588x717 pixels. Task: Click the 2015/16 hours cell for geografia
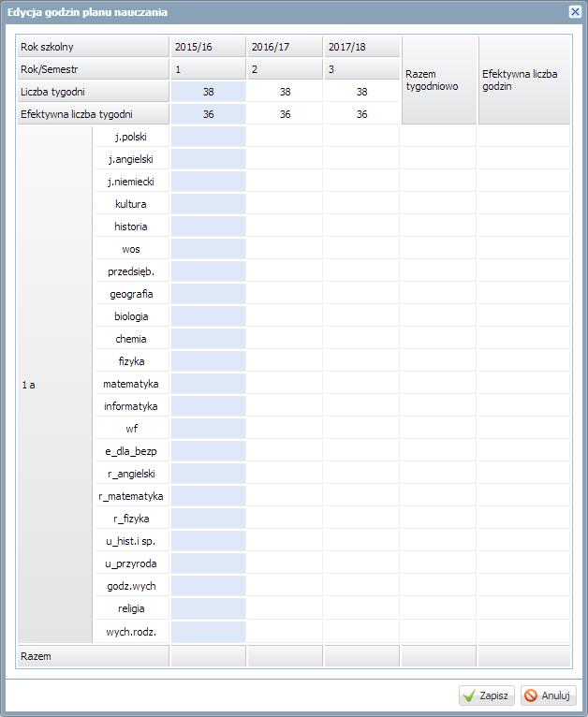click(x=208, y=294)
